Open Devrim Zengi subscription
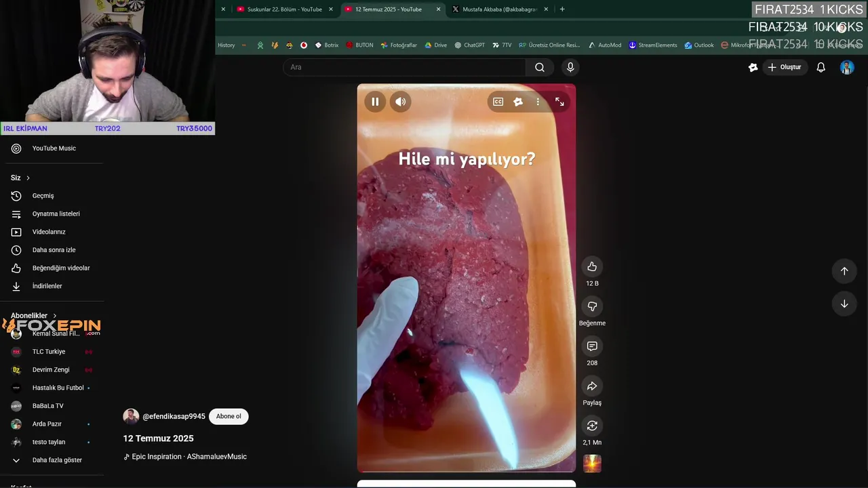The width and height of the screenshot is (868, 488). point(52,370)
